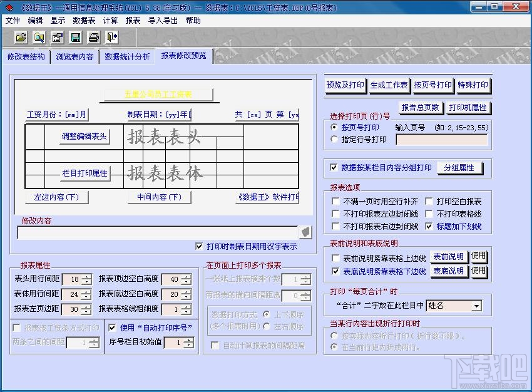Click the form edit toolbar icon

click(56, 38)
